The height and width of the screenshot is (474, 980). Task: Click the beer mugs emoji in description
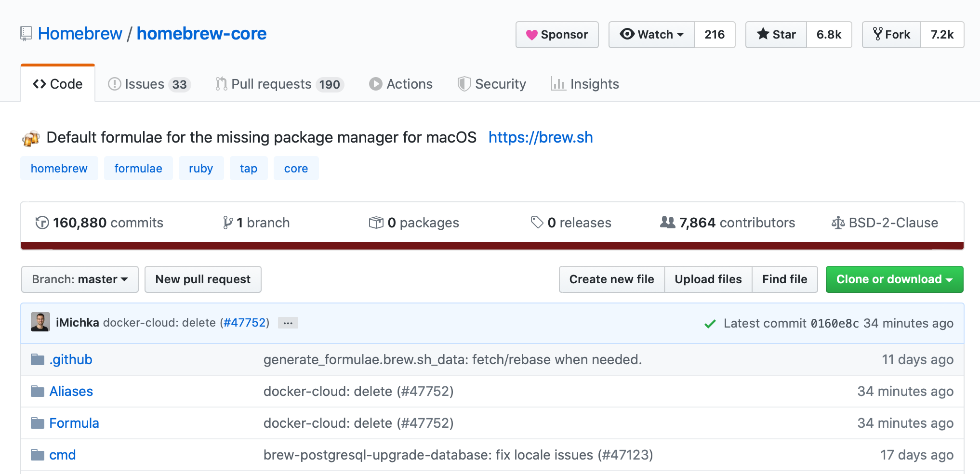tap(31, 138)
